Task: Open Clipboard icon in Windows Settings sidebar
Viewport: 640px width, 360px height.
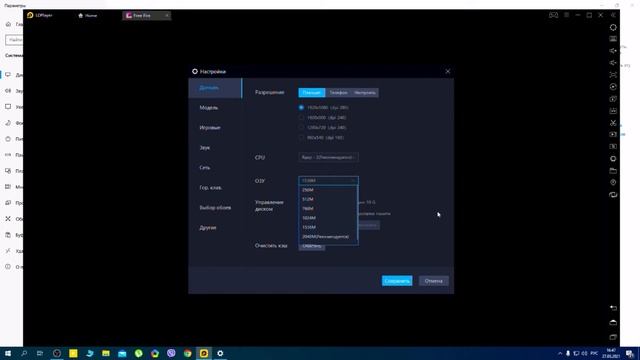Action: (x=8, y=235)
